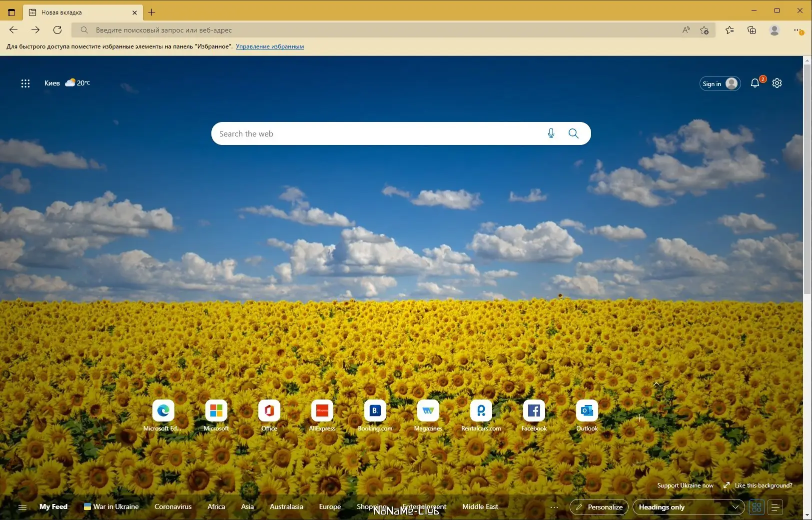Open the Microsoft Edge quick link tile
Viewport: 812px width, 520px height.
(x=163, y=415)
